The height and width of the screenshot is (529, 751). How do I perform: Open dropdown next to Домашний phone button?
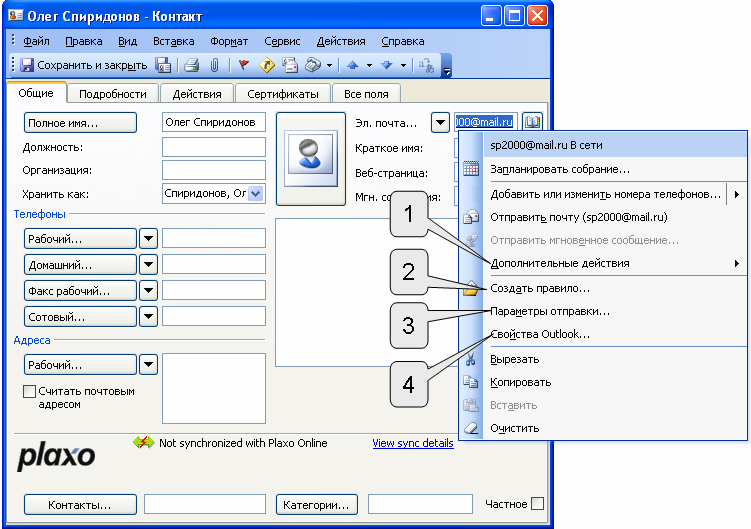click(x=148, y=264)
